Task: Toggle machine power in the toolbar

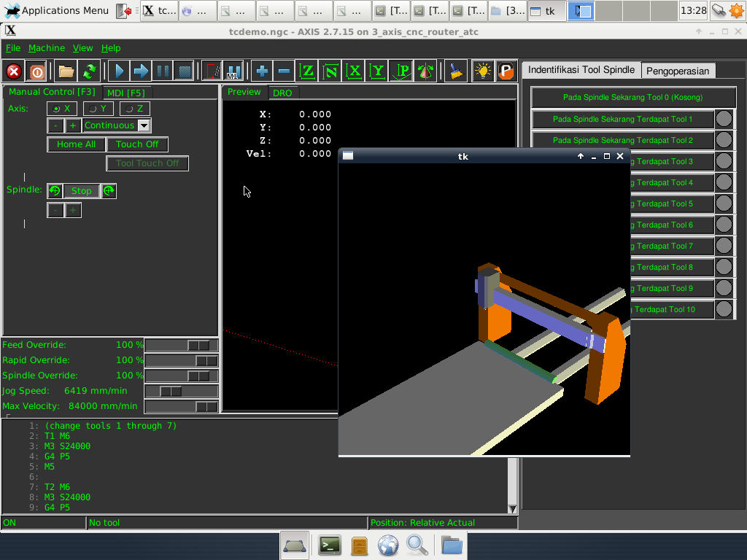Action: pos(36,71)
